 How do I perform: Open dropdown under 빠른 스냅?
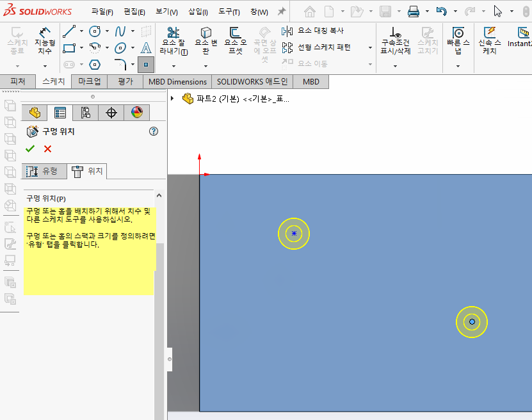click(x=458, y=66)
